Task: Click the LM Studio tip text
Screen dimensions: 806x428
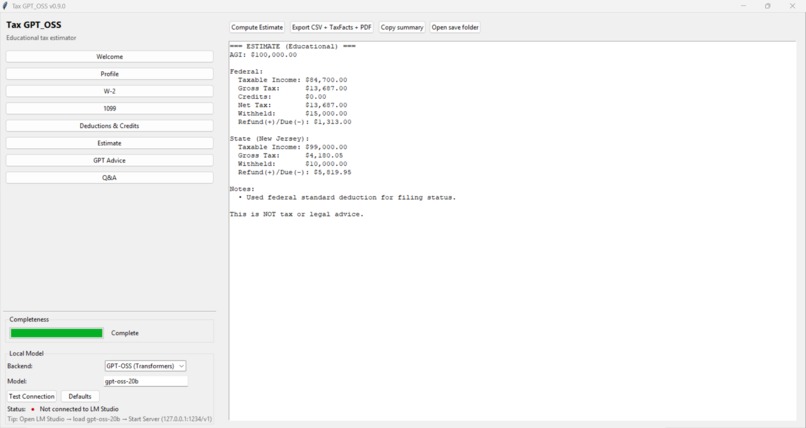Action: [109, 419]
